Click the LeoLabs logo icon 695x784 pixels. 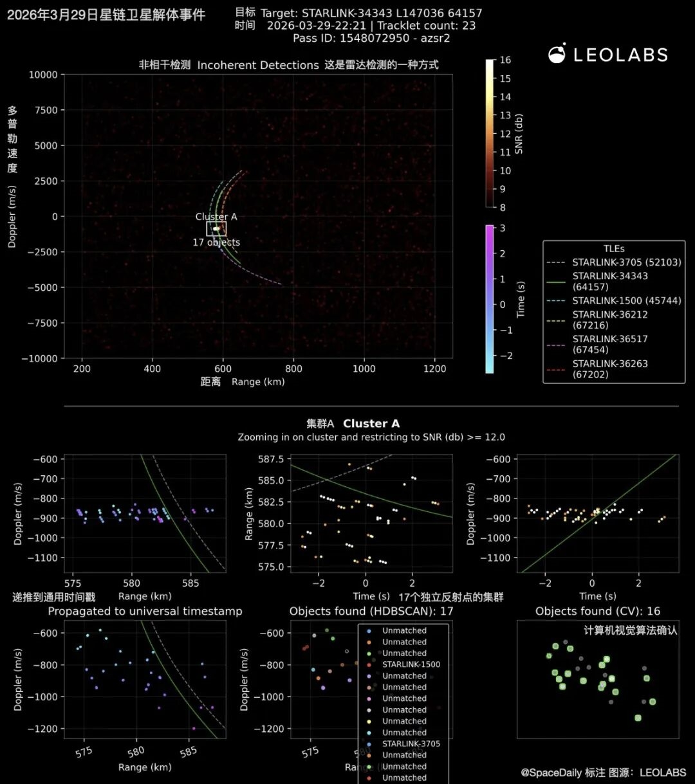(x=557, y=54)
